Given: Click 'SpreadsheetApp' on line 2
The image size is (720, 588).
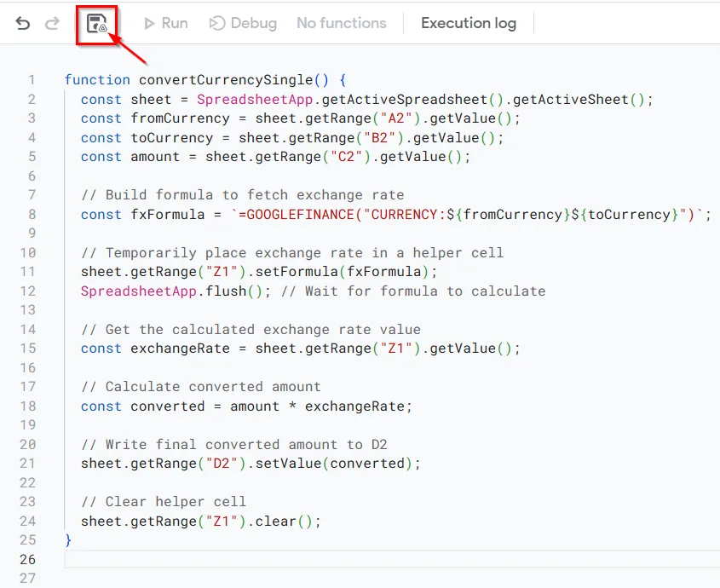Looking at the screenshot, I should click(x=255, y=99).
